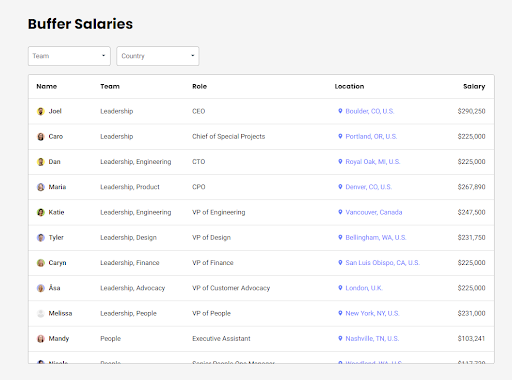Click the Leadership, Product team cell
Screen dimensions: 512x380
(130, 187)
